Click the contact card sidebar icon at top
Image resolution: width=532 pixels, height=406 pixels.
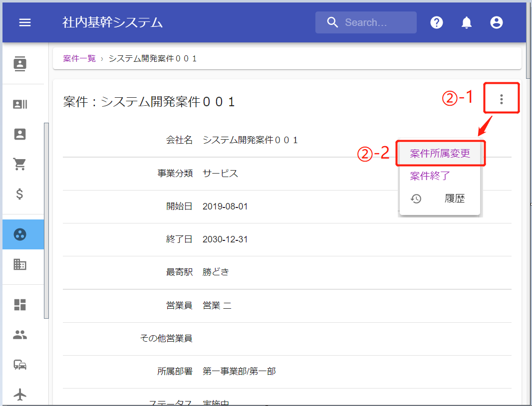tap(20, 64)
